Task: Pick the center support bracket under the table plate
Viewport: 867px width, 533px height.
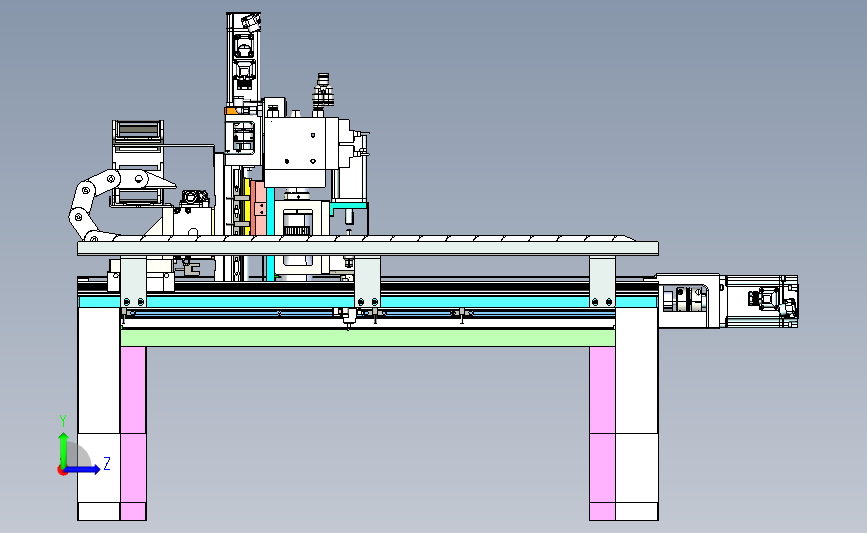Action: [x=367, y=282]
